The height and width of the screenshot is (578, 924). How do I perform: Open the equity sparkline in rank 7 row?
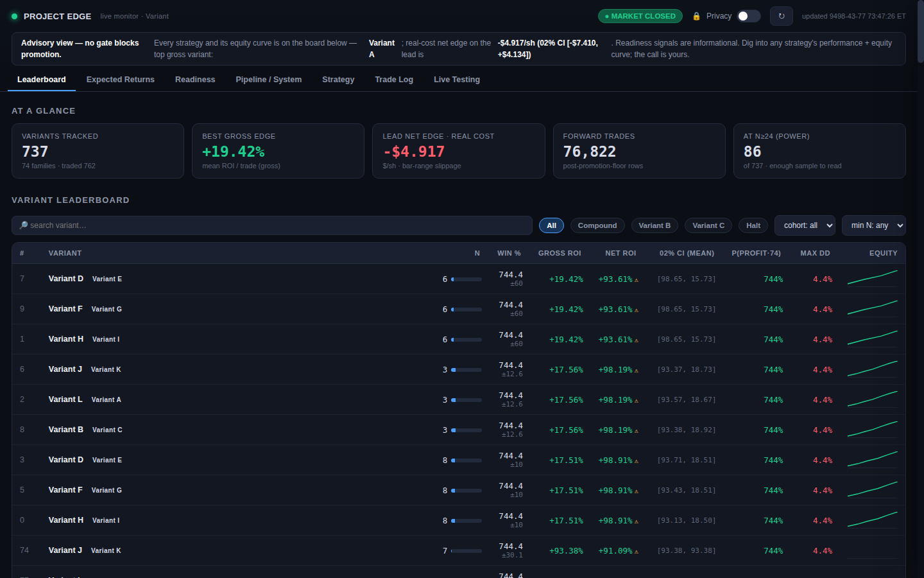click(x=873, y=279)
